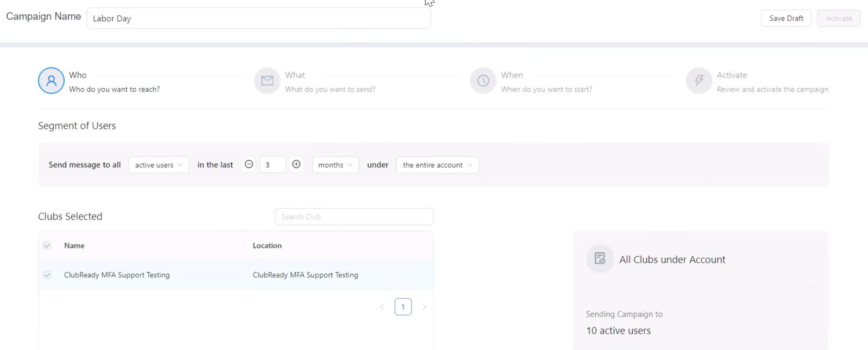Save the campaign with Save Draft
The height and width of the screenshot is (350, 868).
coord(786,18)
